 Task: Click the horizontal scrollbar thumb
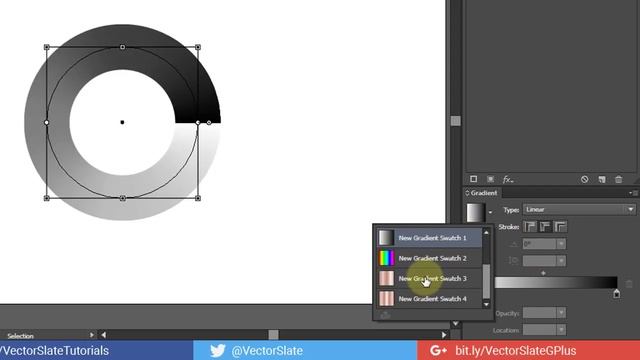(x=273, y=335)
